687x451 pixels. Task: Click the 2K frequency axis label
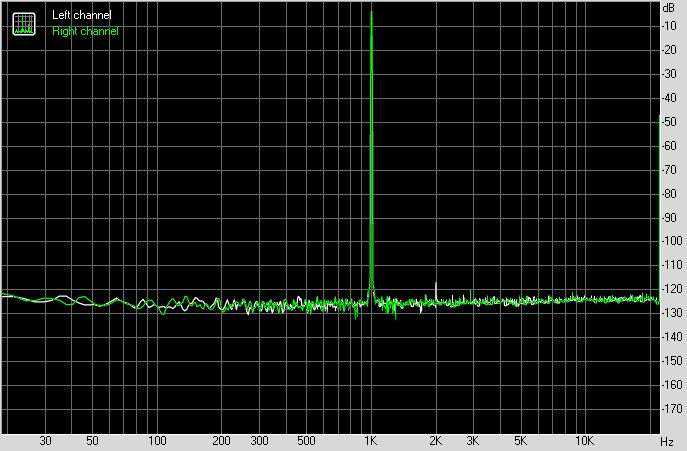(x=435, y=440)
